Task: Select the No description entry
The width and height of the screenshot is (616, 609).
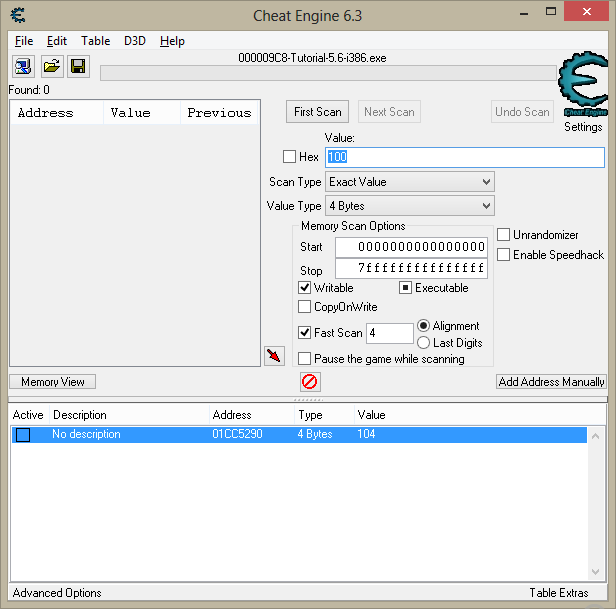Action: 86,434
